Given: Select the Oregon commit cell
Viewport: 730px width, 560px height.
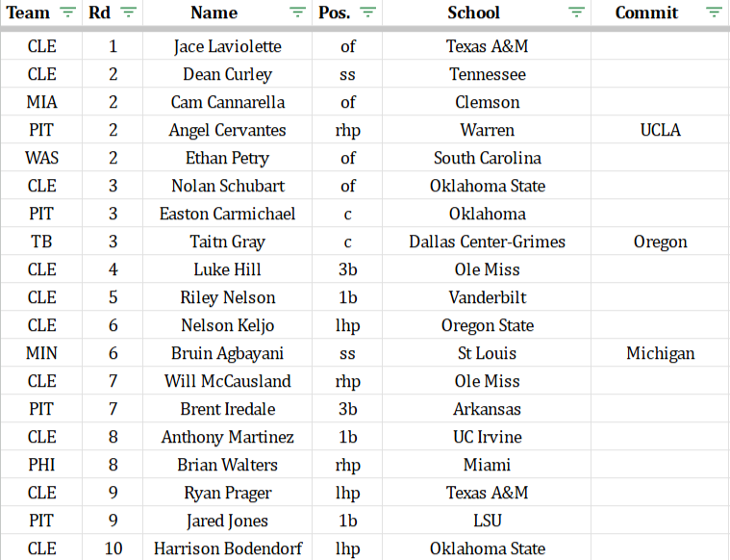Looking at the screenshot, I should tap(660, 242).
